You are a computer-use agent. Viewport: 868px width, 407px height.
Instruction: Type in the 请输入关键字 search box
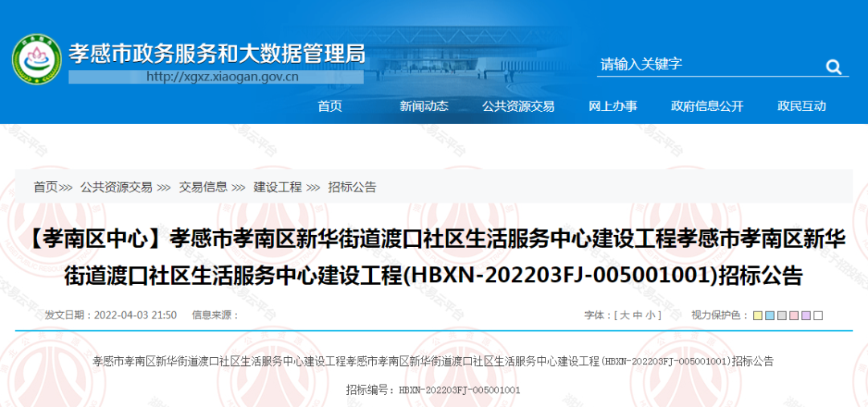click(x=707, y=64)
